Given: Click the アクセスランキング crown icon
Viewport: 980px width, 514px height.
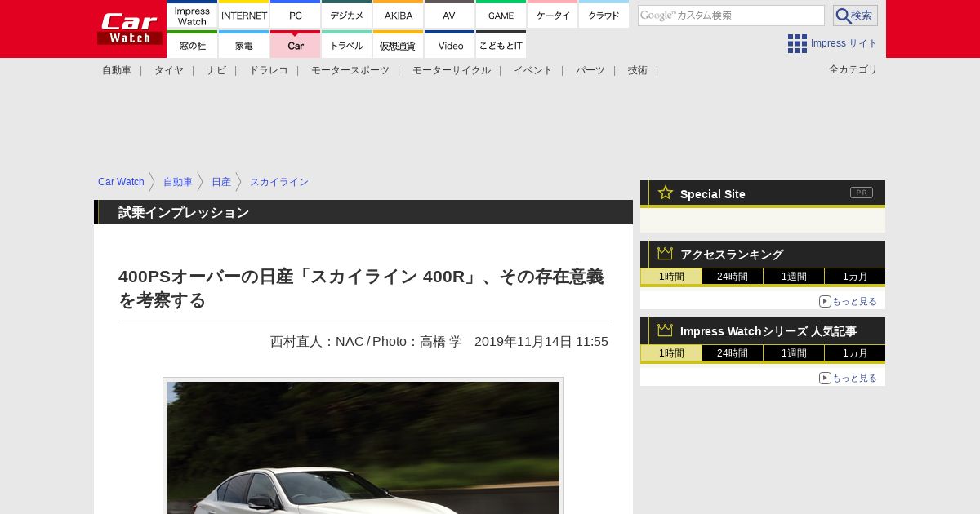Looking at the screenshot, I should point(666,254).
